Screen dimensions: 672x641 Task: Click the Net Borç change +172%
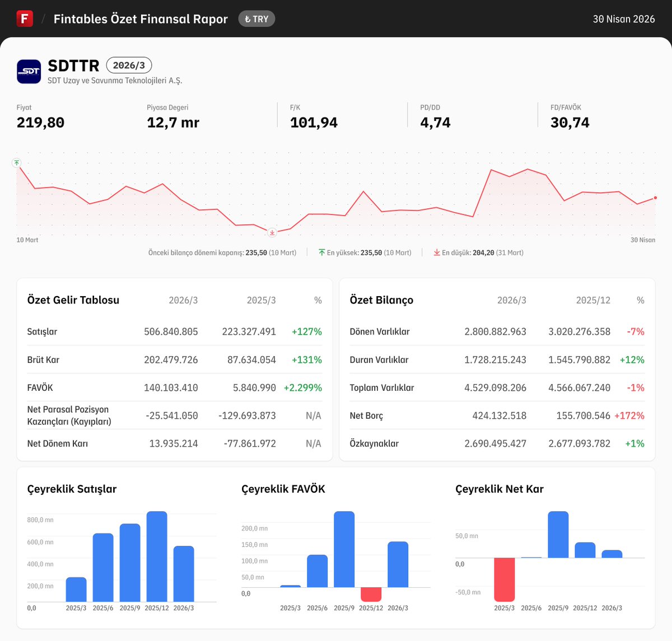click(629, 415)
